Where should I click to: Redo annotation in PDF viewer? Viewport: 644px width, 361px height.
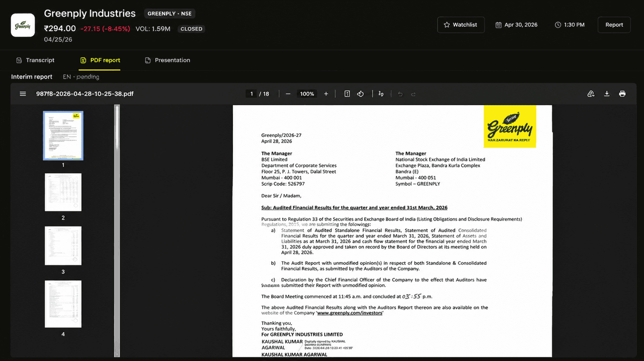tap(413, 94)
